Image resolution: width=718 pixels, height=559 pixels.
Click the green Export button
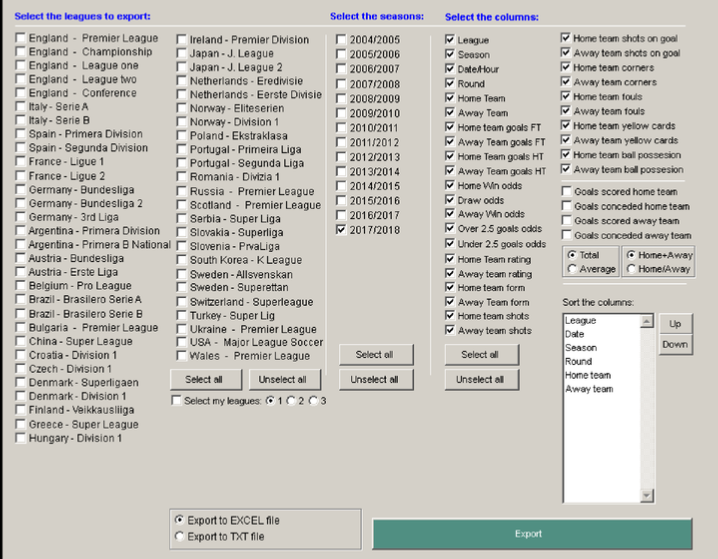(532, 534)
